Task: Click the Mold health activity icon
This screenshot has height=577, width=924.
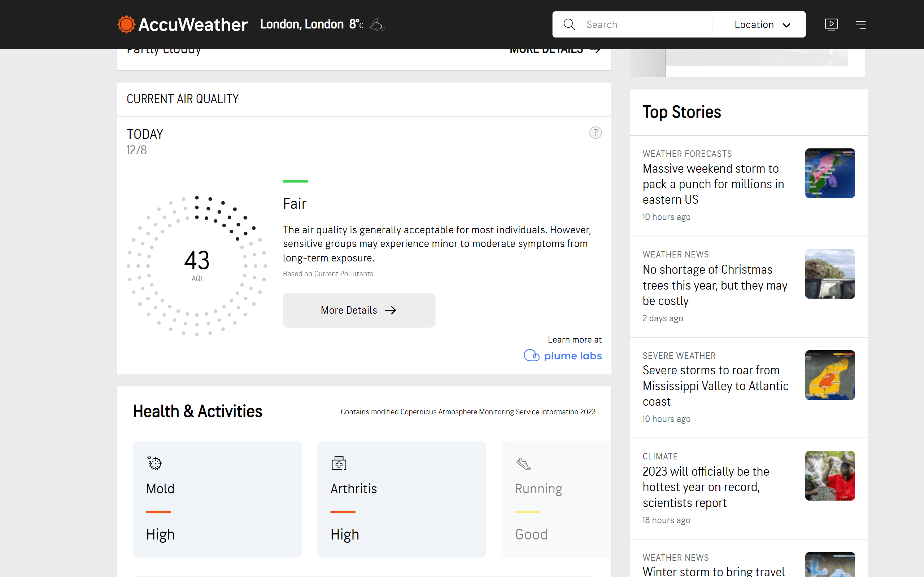Action: pyautogui.click(x=154, y=463)
